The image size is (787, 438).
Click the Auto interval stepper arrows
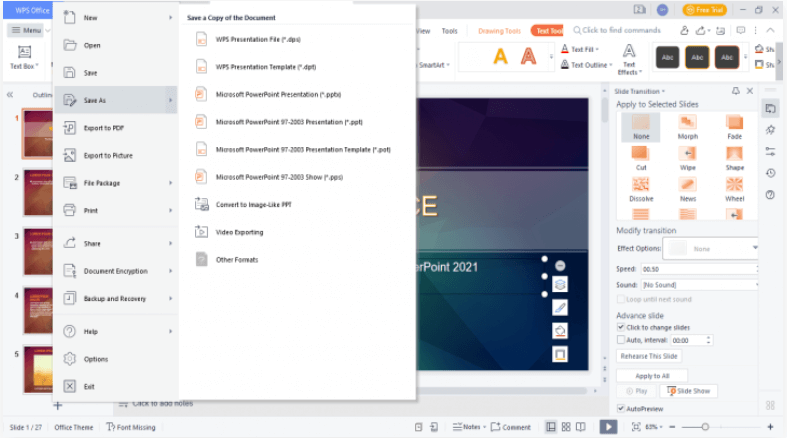[x=708, y=340]
